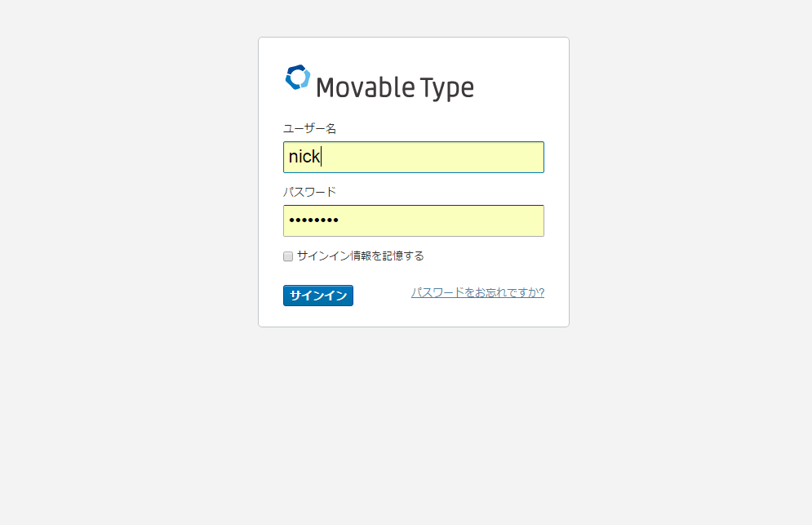Viewport: 812px width, 525px height.
Task: Click white space between sign-in button and link
Action: coord(382,296)
